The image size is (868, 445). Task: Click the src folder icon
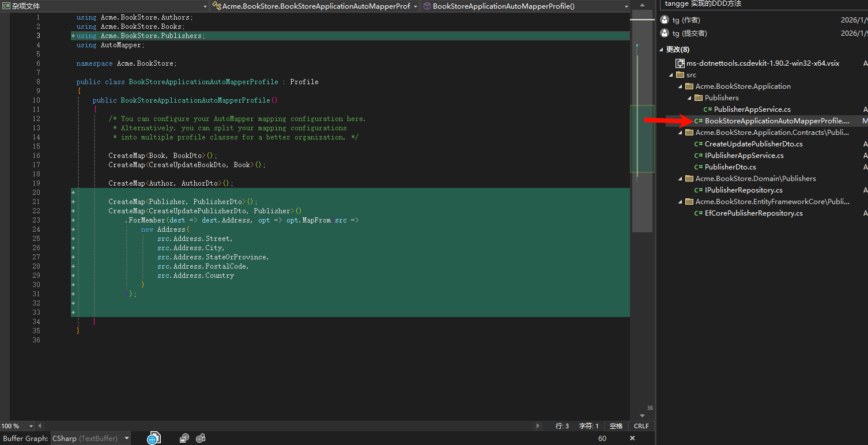[x=680, y=75]
